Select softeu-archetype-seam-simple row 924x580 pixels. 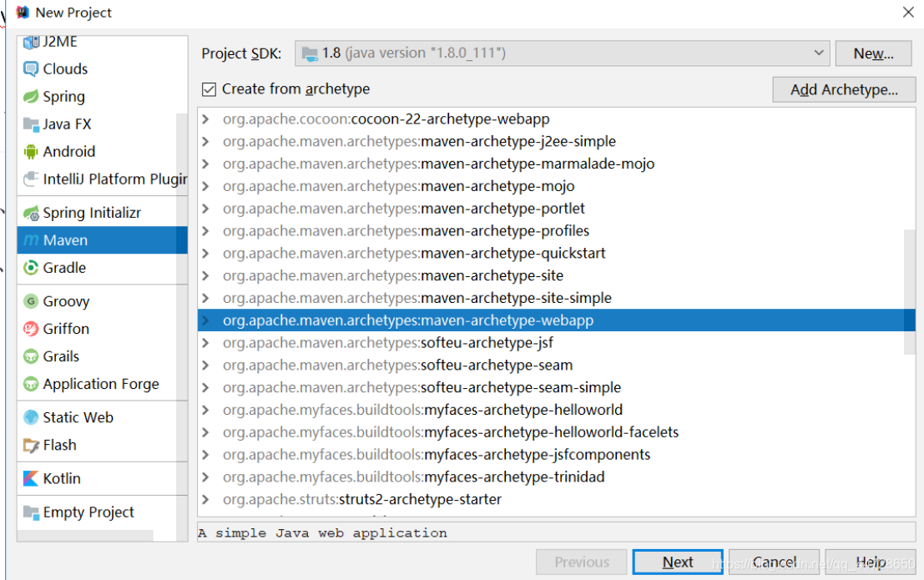click(x=556, y=388)
